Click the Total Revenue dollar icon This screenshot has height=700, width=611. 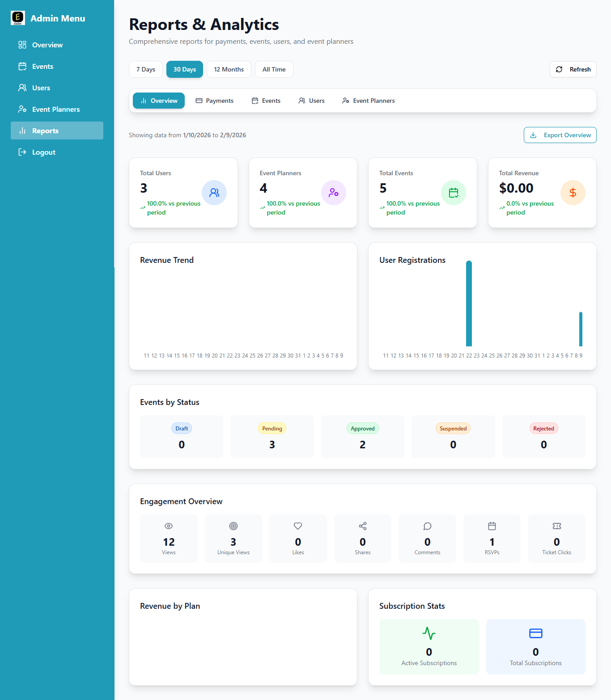click(573, 193)
